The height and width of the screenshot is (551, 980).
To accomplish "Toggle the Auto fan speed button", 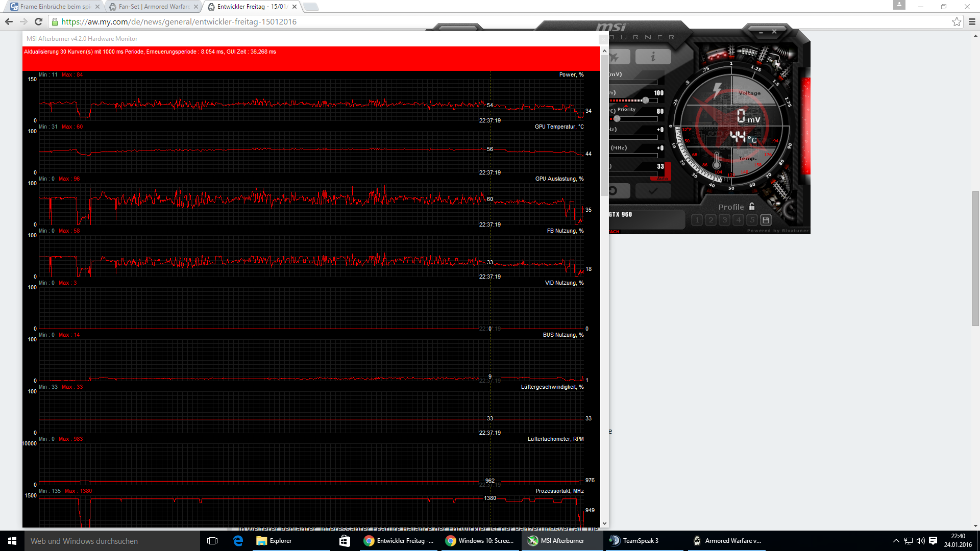I will [661, 179].
